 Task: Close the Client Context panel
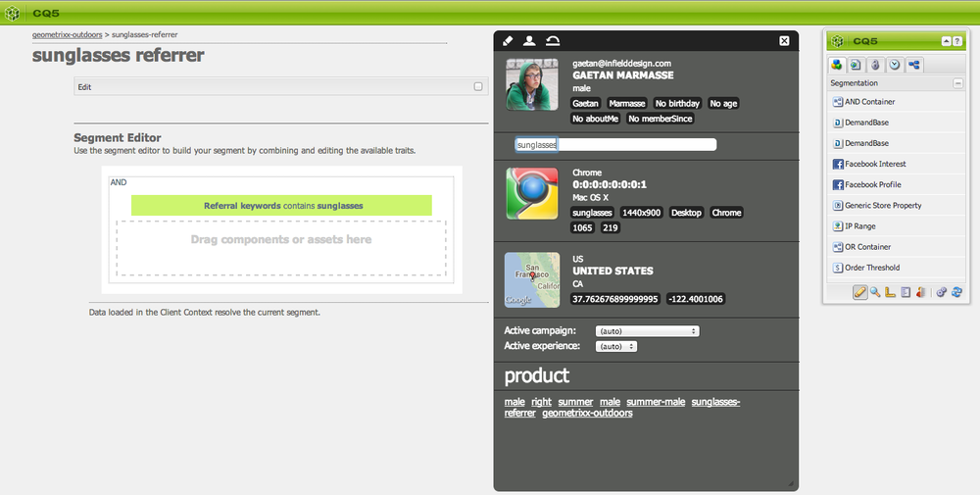784,41
